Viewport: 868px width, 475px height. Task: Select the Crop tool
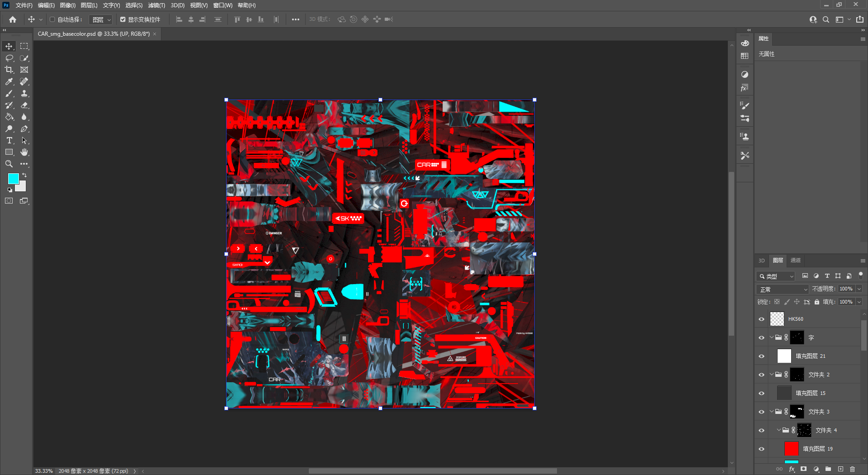pyautogui.click(x=9, y=70)
